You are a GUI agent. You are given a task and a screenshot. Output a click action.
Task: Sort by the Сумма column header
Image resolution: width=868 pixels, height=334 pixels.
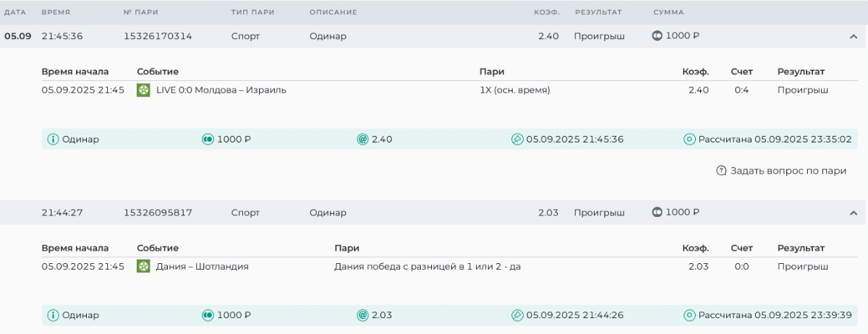(668, 12)
